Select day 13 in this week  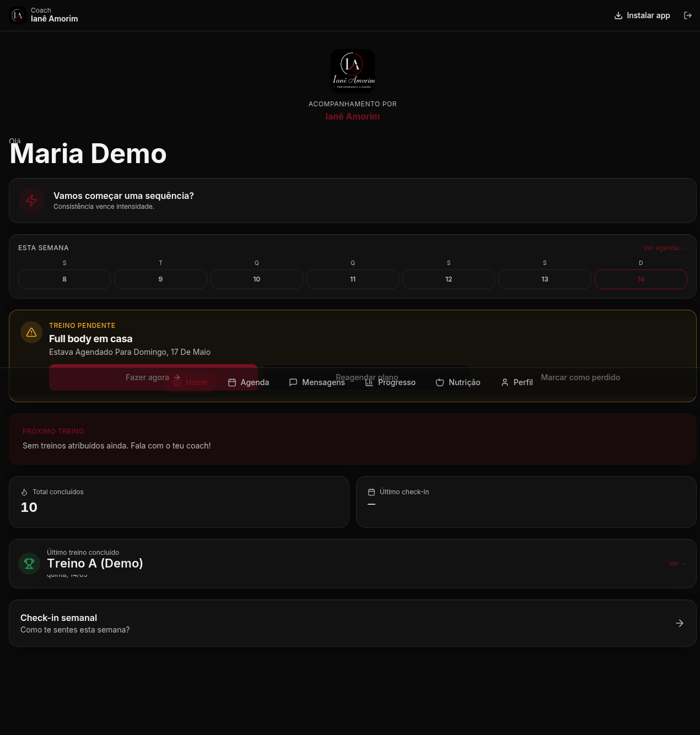545,279
